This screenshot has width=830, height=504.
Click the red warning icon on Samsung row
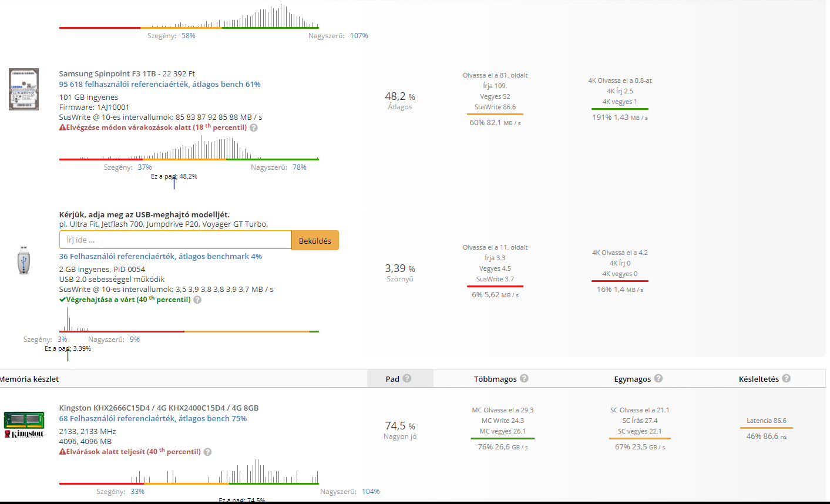click(x=62, y=127)
